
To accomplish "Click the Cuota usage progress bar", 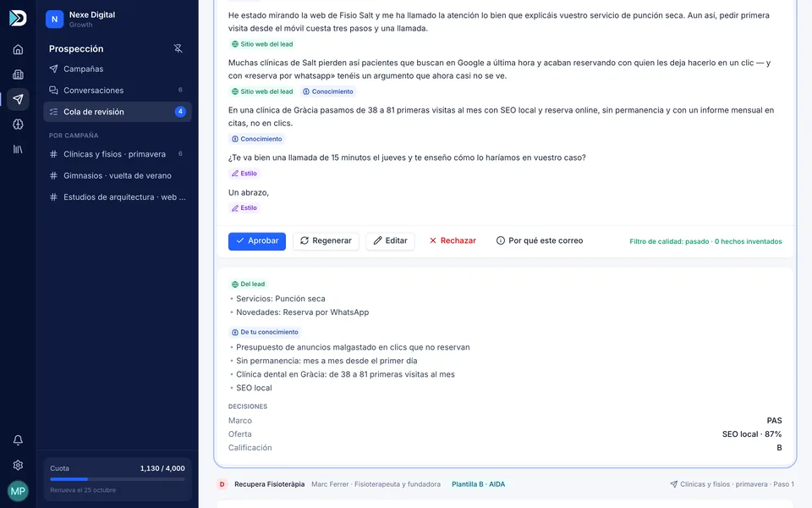I will click(x=117, y=479).
